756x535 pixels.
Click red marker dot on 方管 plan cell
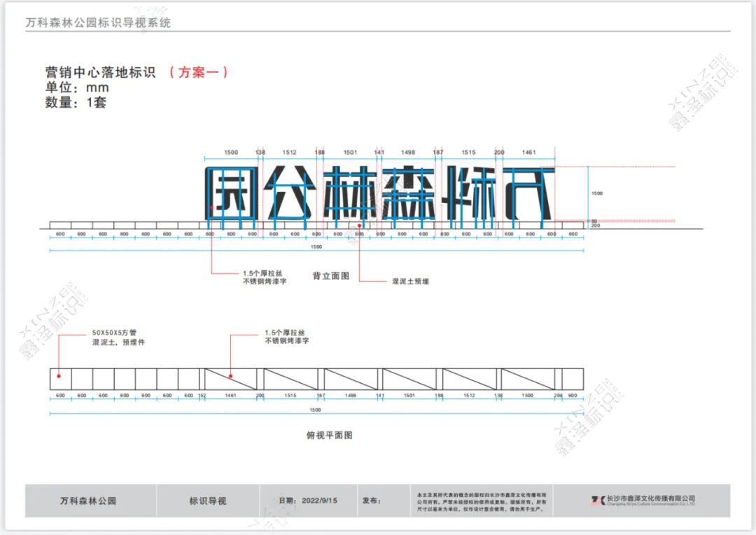tap(59, 375)
